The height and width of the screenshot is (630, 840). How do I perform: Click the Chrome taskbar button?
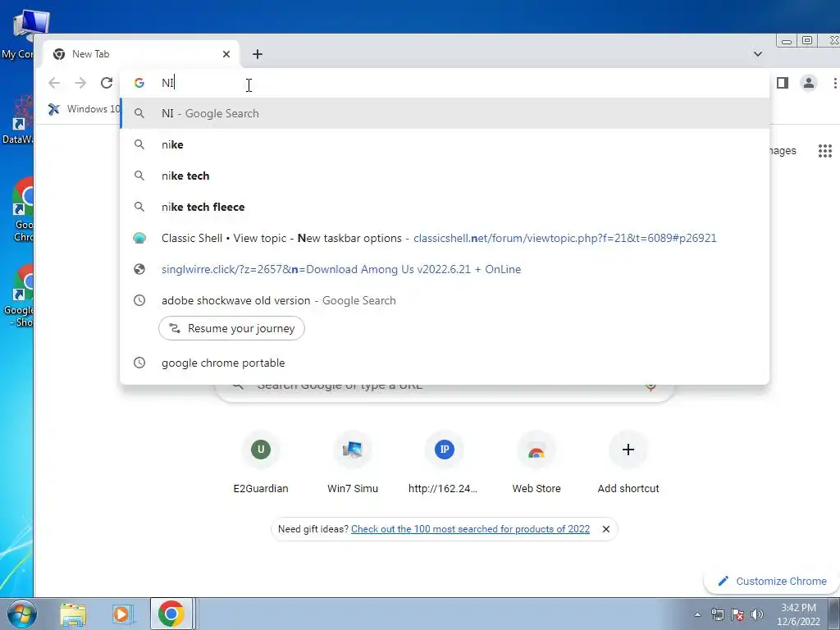(171, 614)
